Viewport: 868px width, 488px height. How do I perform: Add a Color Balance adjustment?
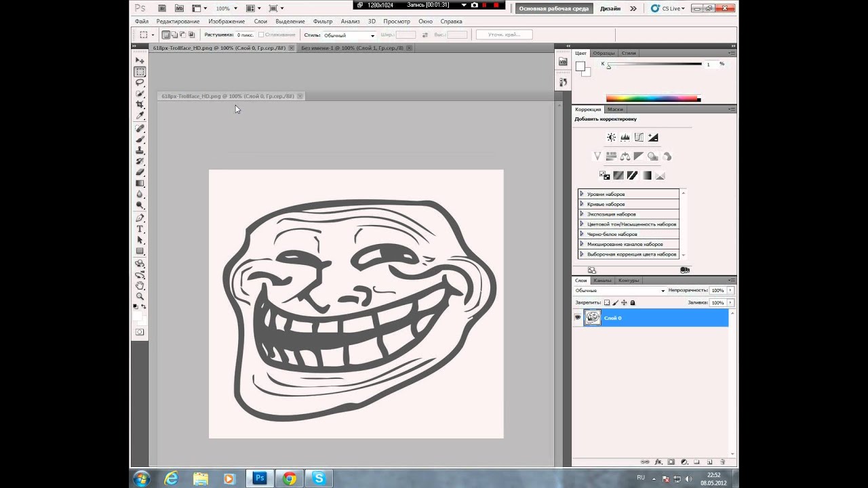point(625,156)
